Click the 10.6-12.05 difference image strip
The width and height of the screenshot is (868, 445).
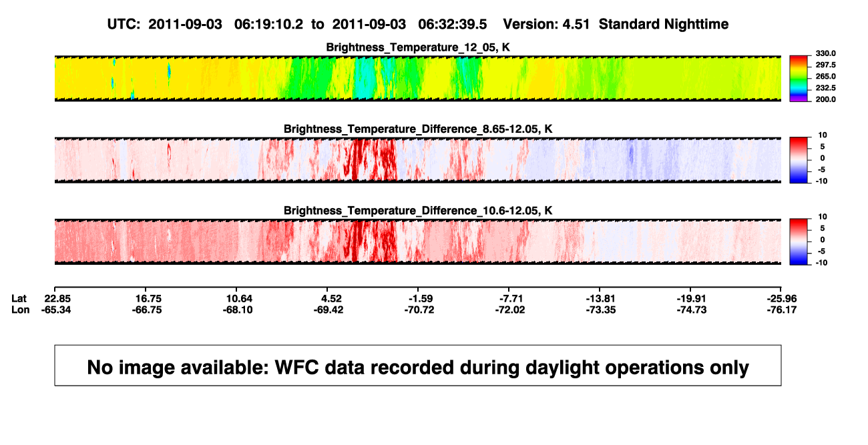coord(417,242)
